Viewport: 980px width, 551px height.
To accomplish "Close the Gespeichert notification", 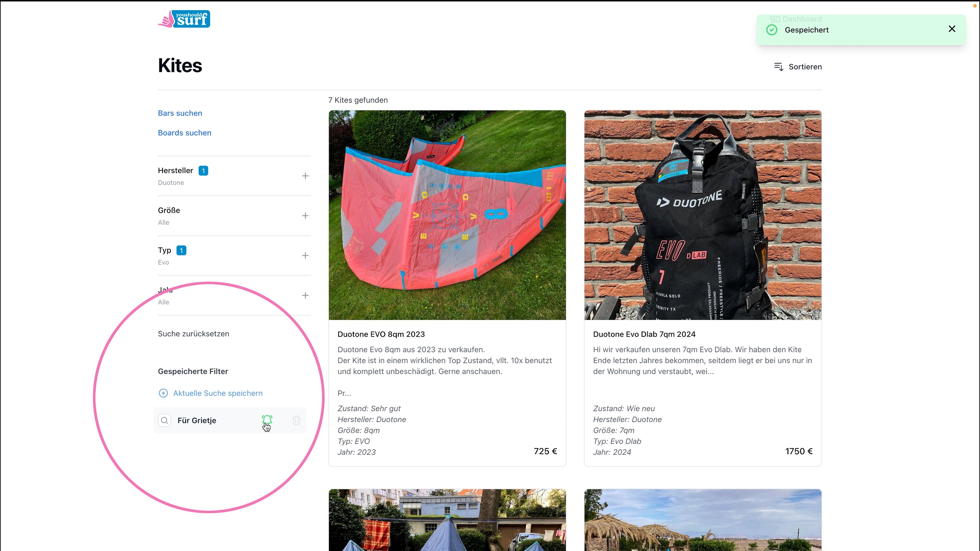I will [952, 29].
